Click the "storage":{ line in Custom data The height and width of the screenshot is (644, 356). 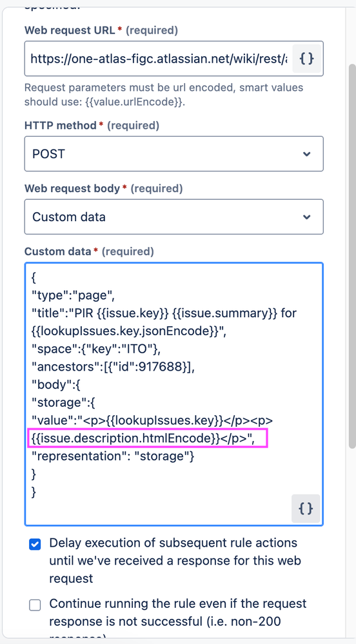click(x=63, y=402)
